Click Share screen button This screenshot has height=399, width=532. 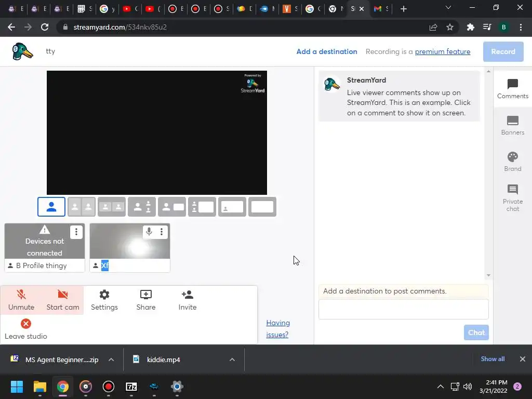pyautogui.click(x=146, y=300)
